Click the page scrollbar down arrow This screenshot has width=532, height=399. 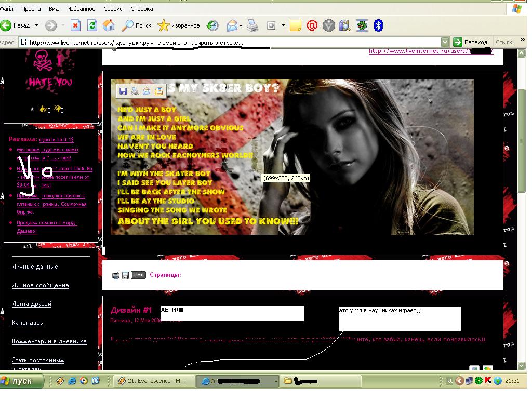[522, 365]
